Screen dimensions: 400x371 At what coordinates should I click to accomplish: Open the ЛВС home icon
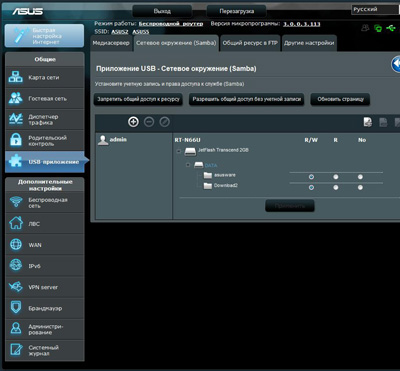click(16, 224)
